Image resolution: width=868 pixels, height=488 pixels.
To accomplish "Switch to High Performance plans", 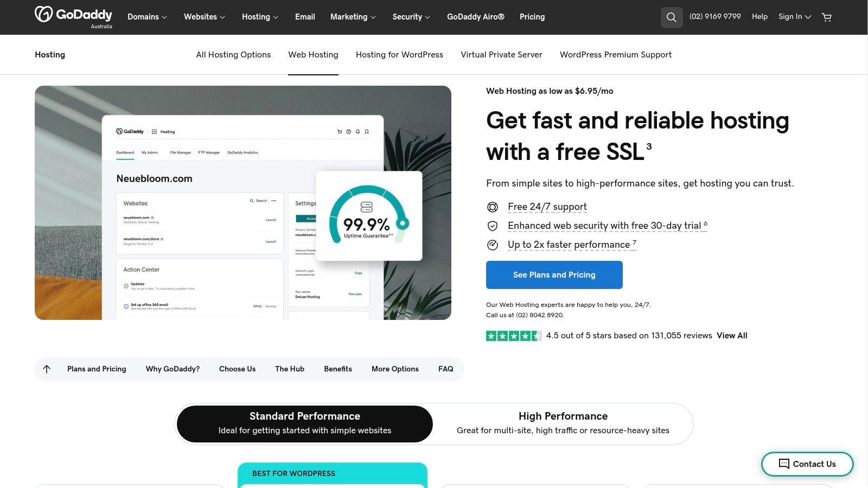I will [563, 423].
